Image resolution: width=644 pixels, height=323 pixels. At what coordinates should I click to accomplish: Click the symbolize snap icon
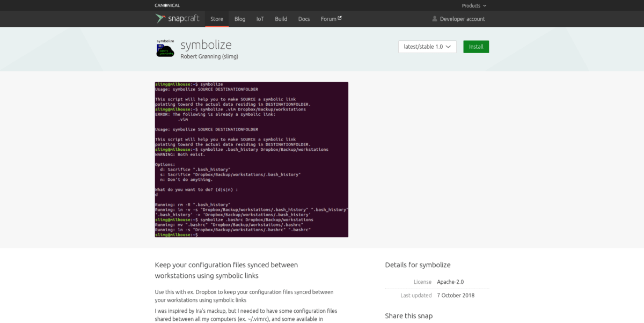[x=165, y=48]
